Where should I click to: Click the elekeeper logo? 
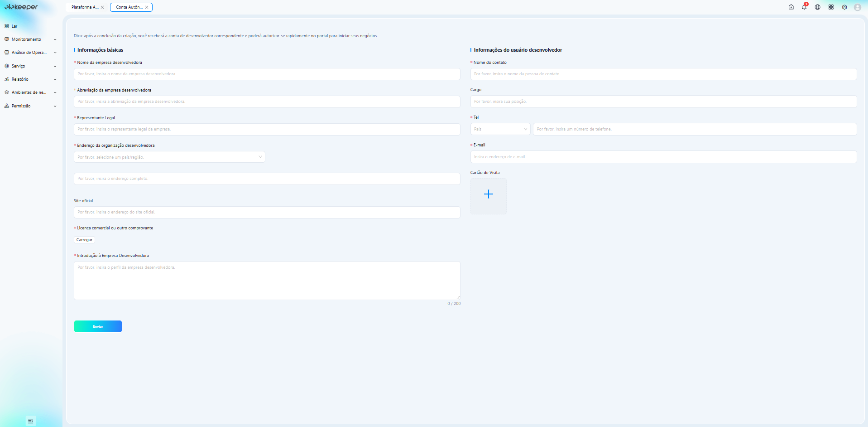[21, 7]
